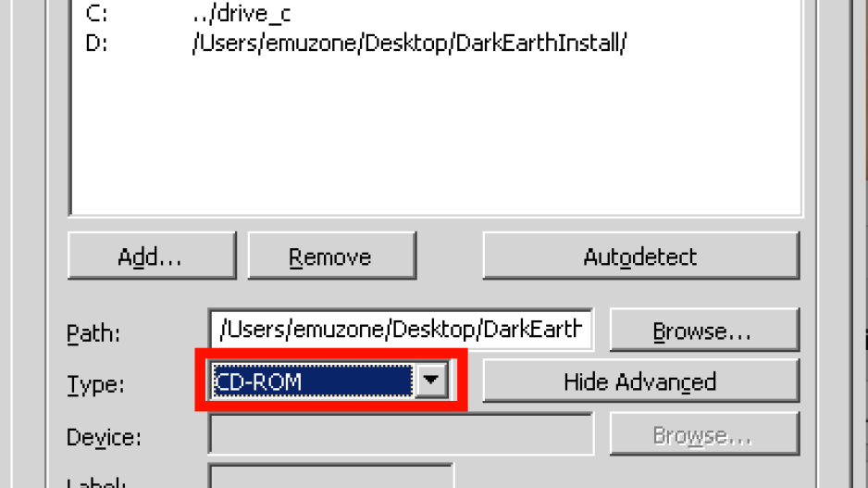This screenshot has width=868, height=488.
Task: Focus the Path text field
Action: 401,330
